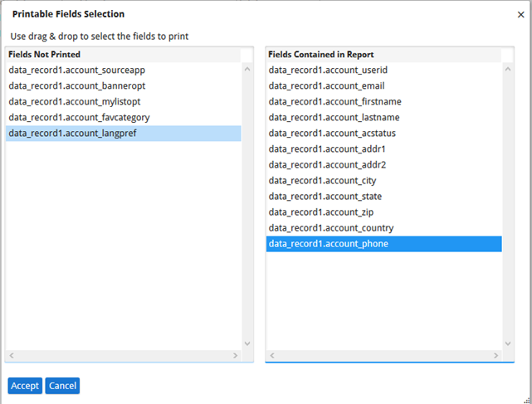Click the Accept button
Image resolution: width=532 pixels, height=404 pixels.
(x=25, y=386)
